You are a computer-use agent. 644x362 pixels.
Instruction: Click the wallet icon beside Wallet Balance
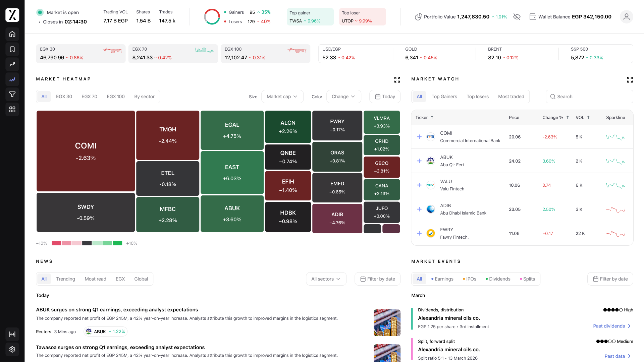533,17
